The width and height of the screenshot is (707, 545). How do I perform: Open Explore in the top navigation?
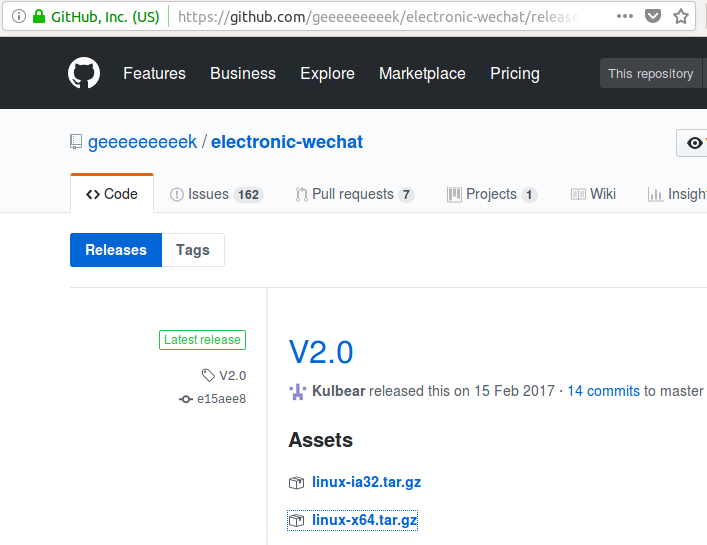pyautogui.click(x=327, y=73)
